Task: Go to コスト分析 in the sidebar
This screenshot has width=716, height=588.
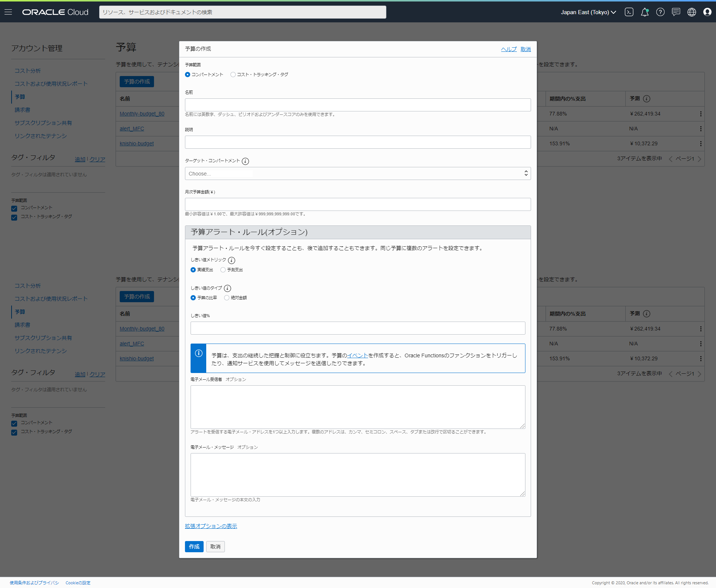Action: 28,71
